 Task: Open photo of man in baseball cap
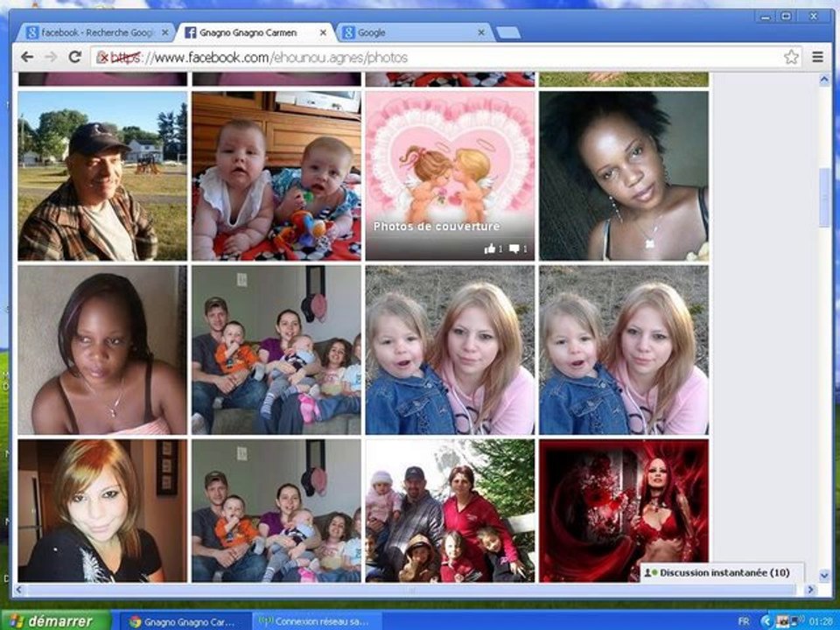[x=102, y=176]
